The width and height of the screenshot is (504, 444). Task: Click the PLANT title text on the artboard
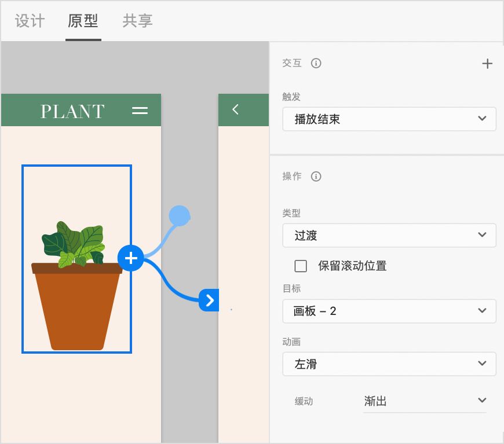[73, 111]
